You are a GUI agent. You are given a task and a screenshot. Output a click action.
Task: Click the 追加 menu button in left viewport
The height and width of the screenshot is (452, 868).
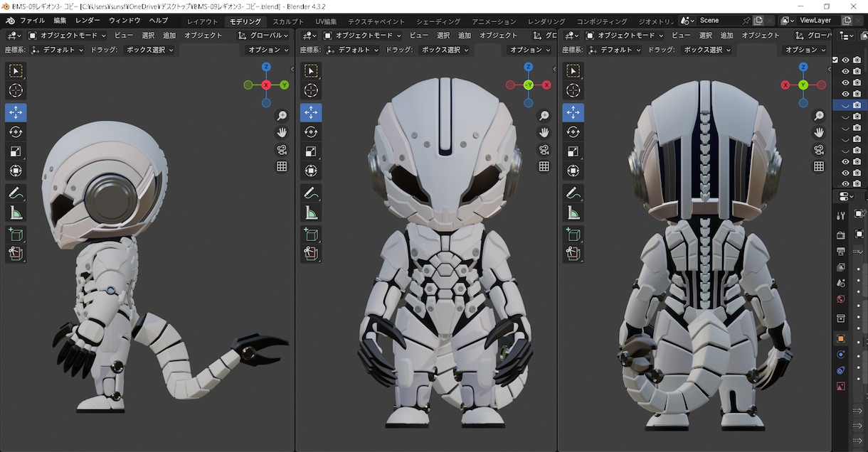coord(169,35)
